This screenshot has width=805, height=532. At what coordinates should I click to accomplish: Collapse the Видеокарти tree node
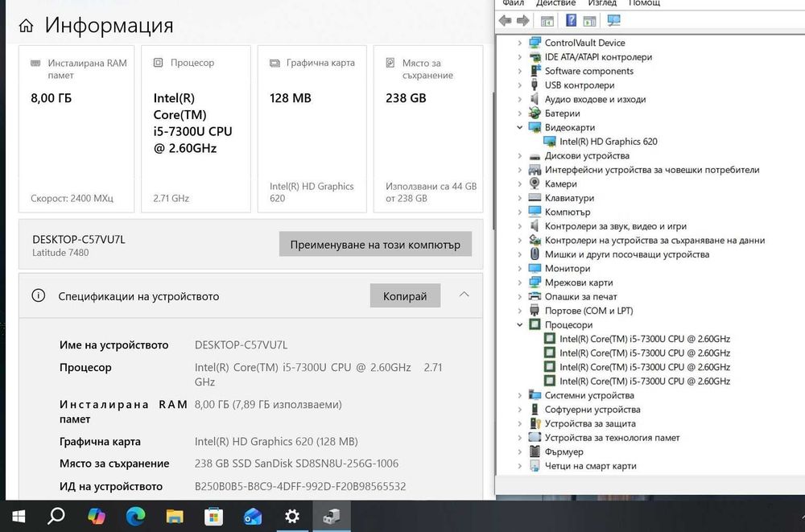coord(519,127)
